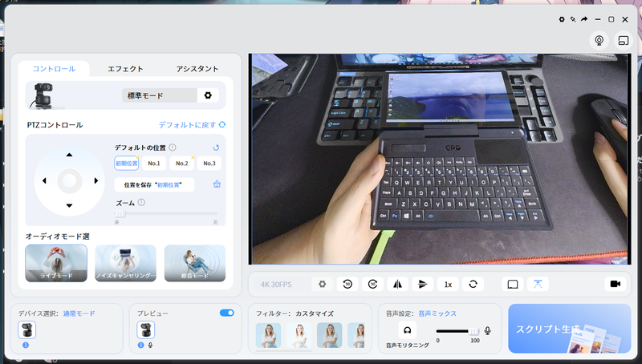Flip the video horizontally
Image resolution: width=642 pixels, height=364 pixels.
[x=397, y=284]
